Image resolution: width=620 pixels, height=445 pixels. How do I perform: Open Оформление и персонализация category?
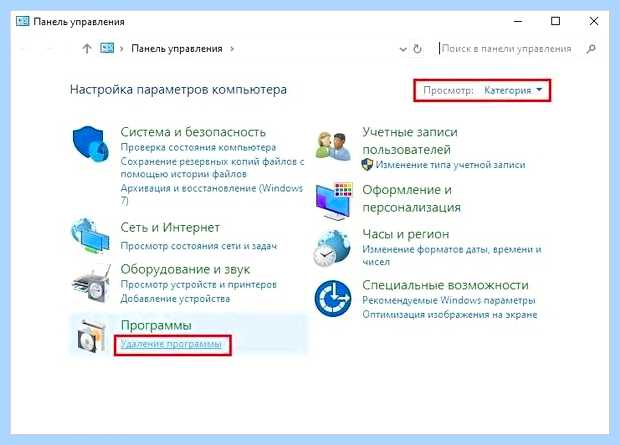coord(411,199)
